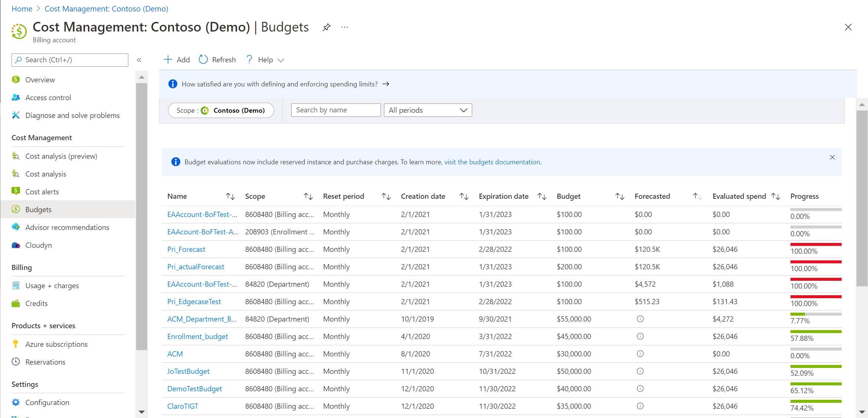
Task: Visit the budgets documentation link
Action: [x=492, y=162]
